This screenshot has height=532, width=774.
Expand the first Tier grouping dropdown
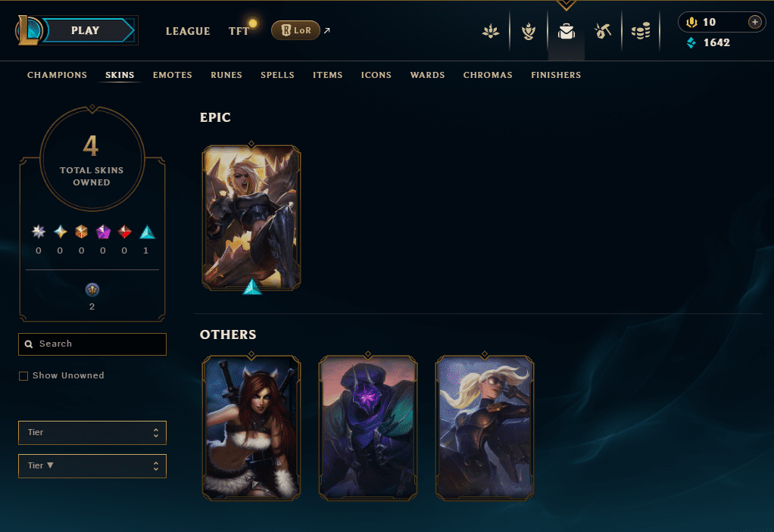tap(92, 432)
